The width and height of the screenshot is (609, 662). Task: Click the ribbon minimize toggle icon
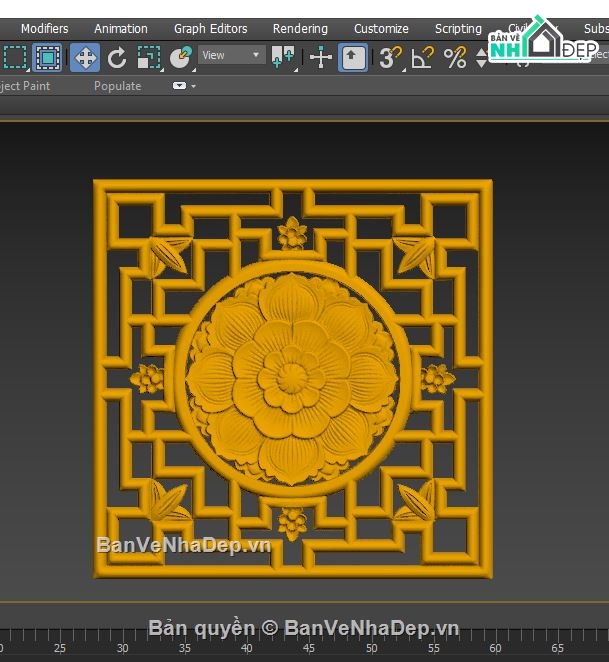click(179, 86)
